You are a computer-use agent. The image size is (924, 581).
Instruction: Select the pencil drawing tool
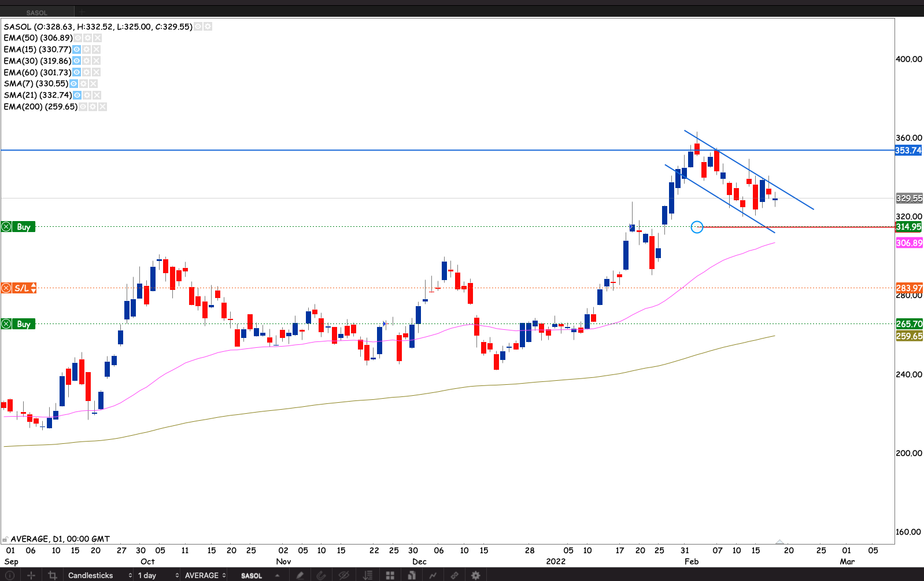click(300, 575)
